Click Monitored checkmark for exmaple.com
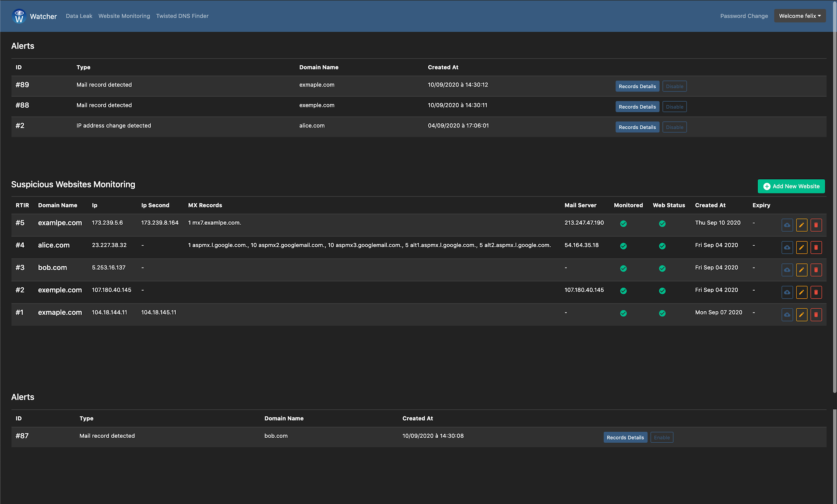Image resolution: width=837 pixels, height=504 pixels. click(x=623, y=313)
